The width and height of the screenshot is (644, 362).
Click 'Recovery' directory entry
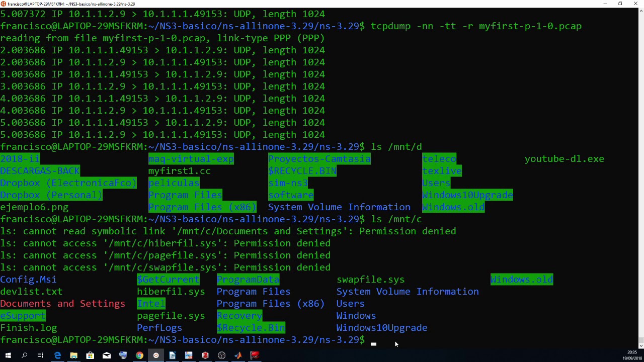click(x=239, y=316)
